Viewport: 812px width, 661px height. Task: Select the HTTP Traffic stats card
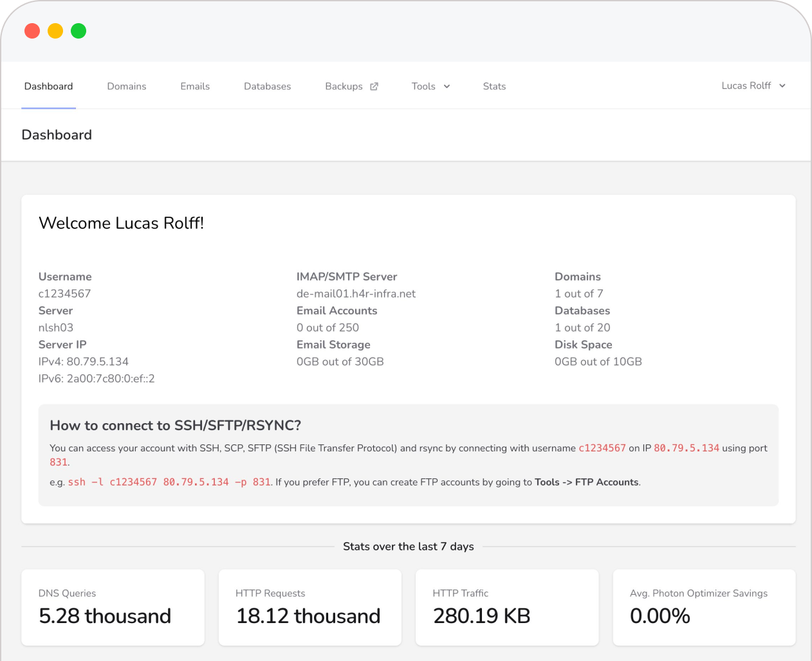point(507,607)
